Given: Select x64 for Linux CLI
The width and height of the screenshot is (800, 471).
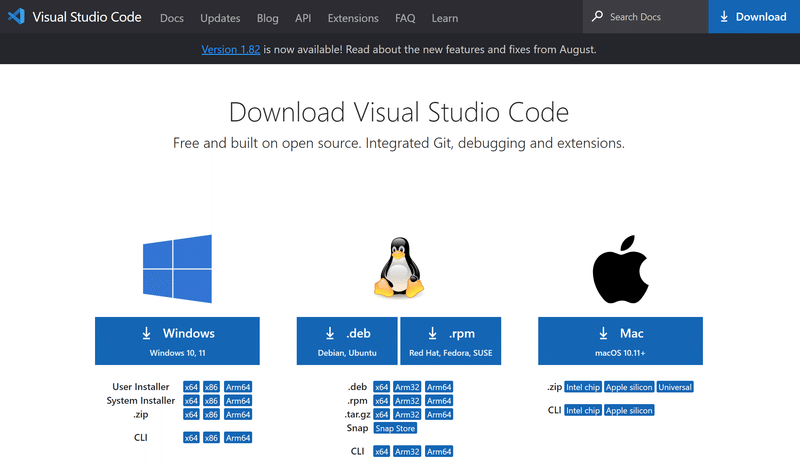Looking at the screenshot, I should (x=382, y=451).
